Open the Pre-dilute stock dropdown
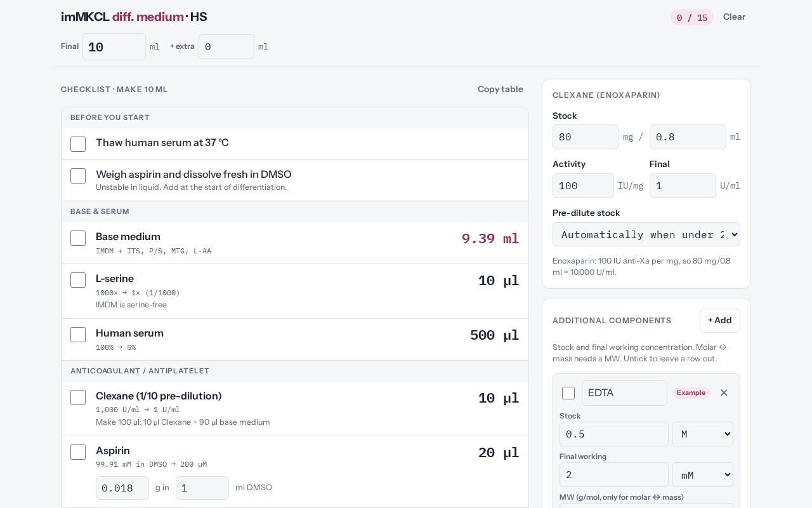Viewport: 812px width, 508px height. point(646,234)
